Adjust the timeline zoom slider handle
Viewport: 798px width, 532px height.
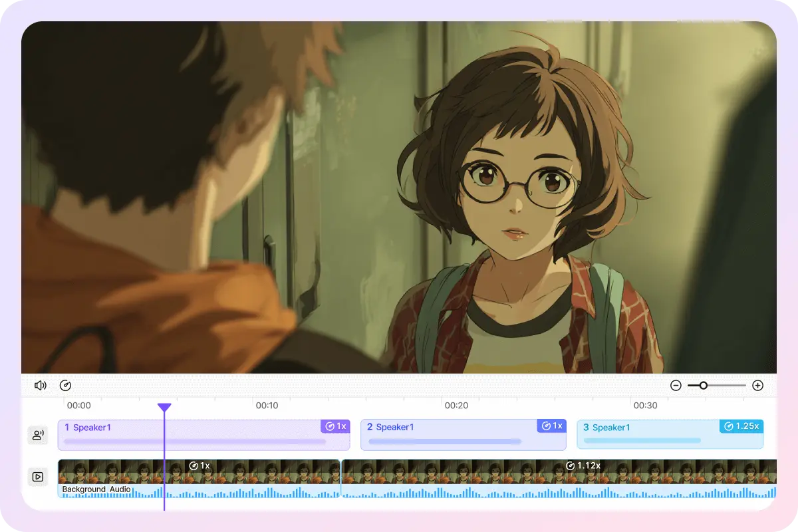703,386
